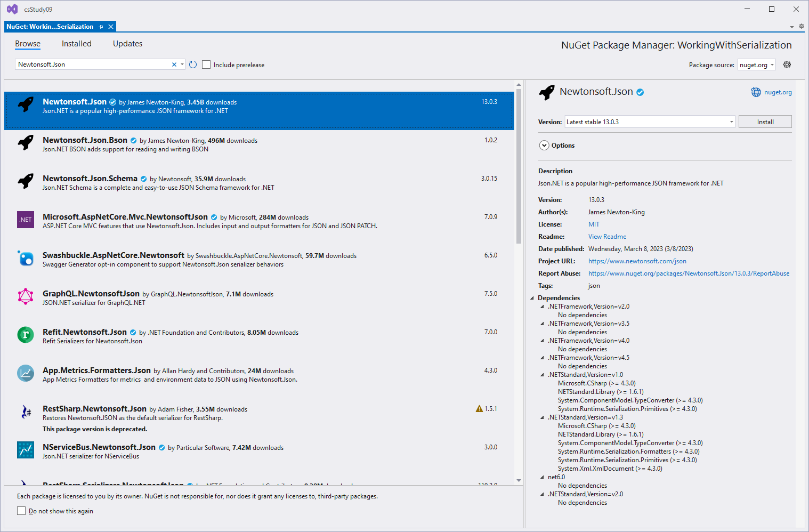Collapse .NETStandard,Version=v1.3 node

coord(543,417)
